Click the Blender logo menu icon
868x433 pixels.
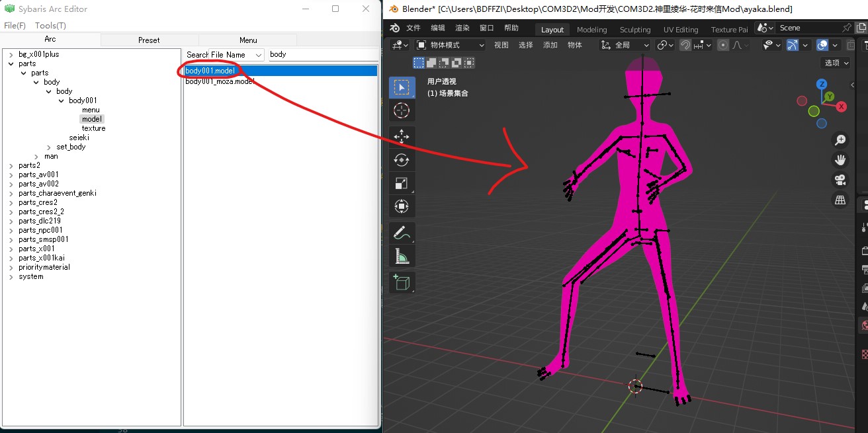pyautogui.click(x=395, y=28)
